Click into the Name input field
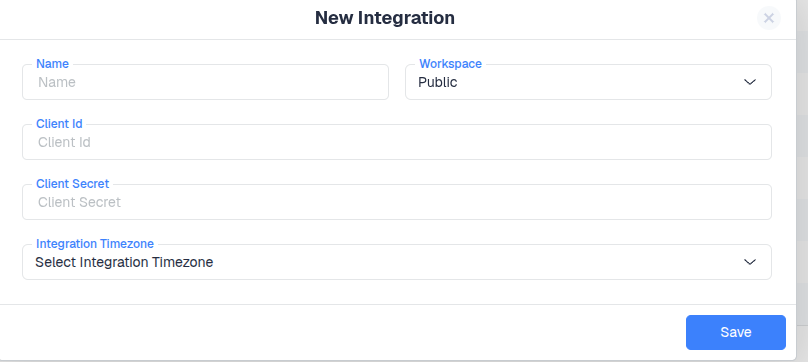808x362 pixels. click(x=205, y=82)
